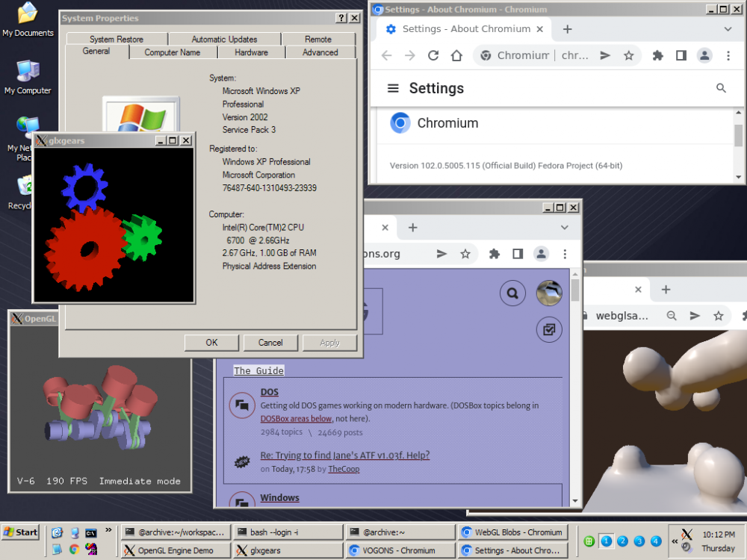The height and width of the screenshot is (560, 747).
Task: Open the DOS forum link
Action: pyautogui.click(x=269, y=392)
